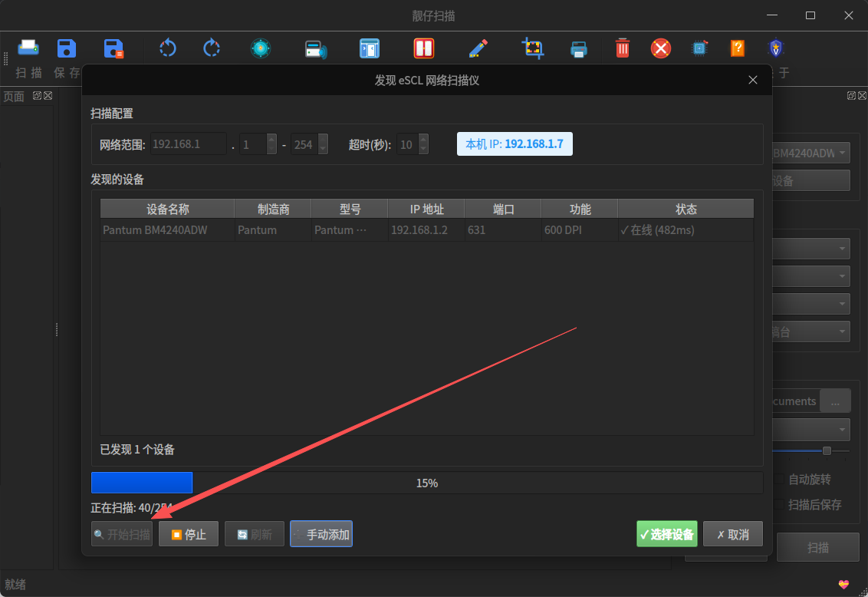The height and width of the screenshot is (597, 868).
Task: Sort by the 状态 column header
Action: click(x=686, y=209)
